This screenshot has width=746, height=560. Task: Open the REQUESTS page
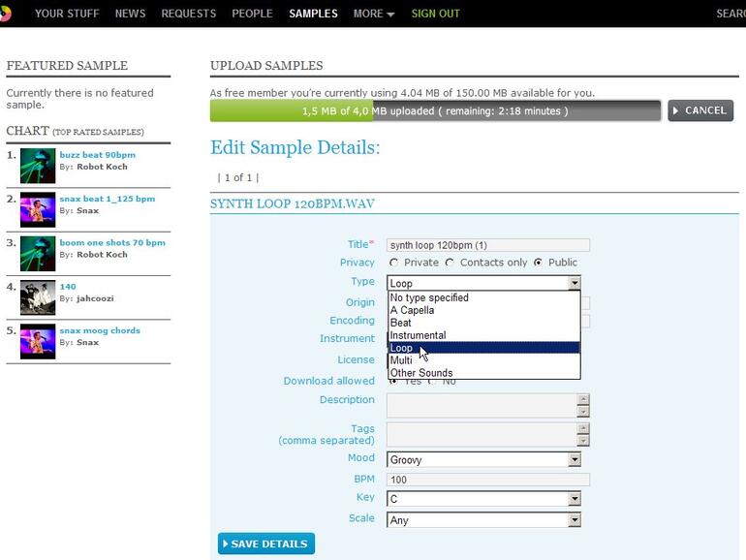[188, 14]
